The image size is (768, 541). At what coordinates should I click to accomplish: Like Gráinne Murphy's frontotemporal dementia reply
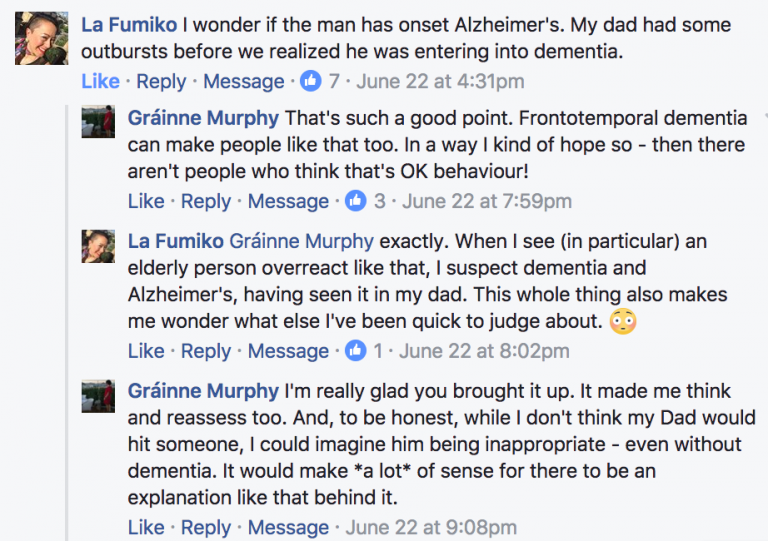tap(146, 201)
